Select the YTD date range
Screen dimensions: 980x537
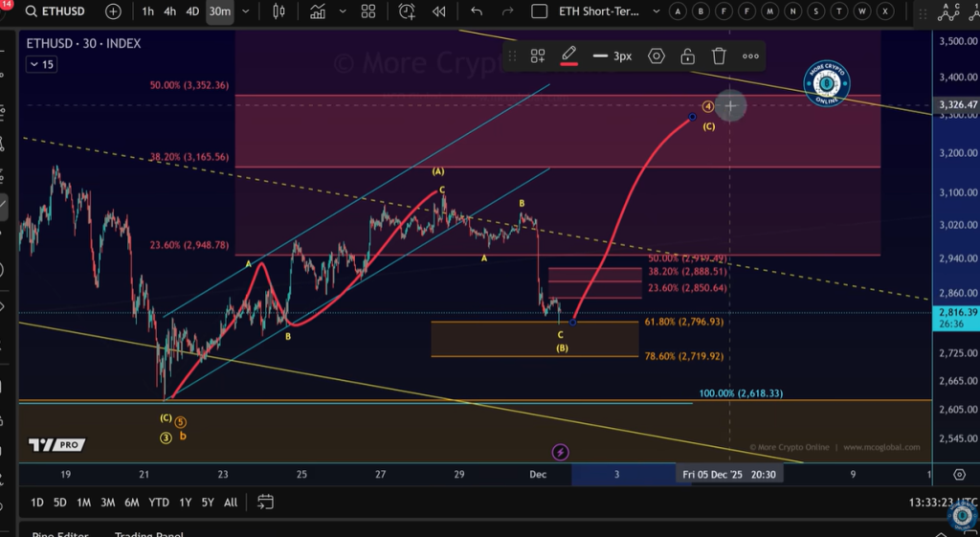[x=159, y=503]
